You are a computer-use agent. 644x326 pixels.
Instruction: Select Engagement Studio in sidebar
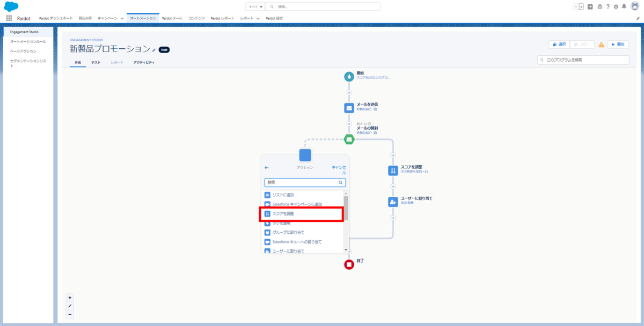point(27,32)
